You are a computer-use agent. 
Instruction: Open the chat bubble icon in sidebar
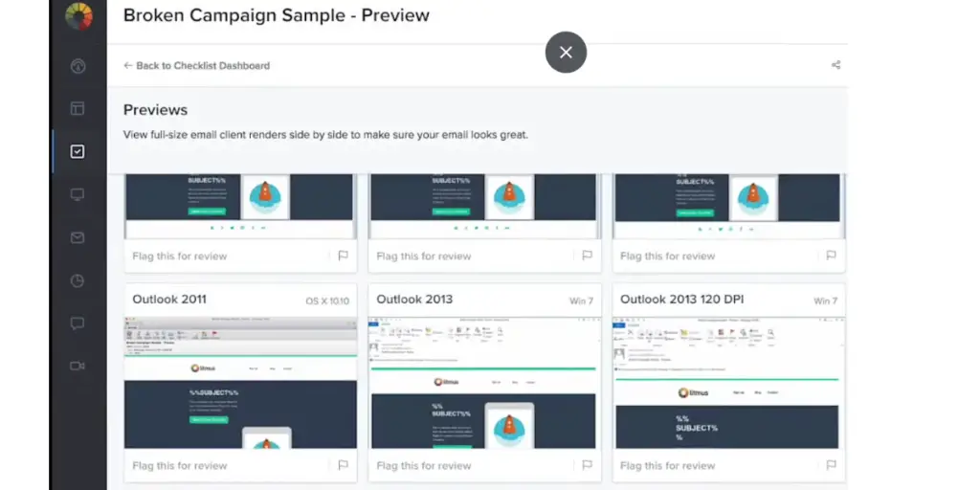pos(78,323)
